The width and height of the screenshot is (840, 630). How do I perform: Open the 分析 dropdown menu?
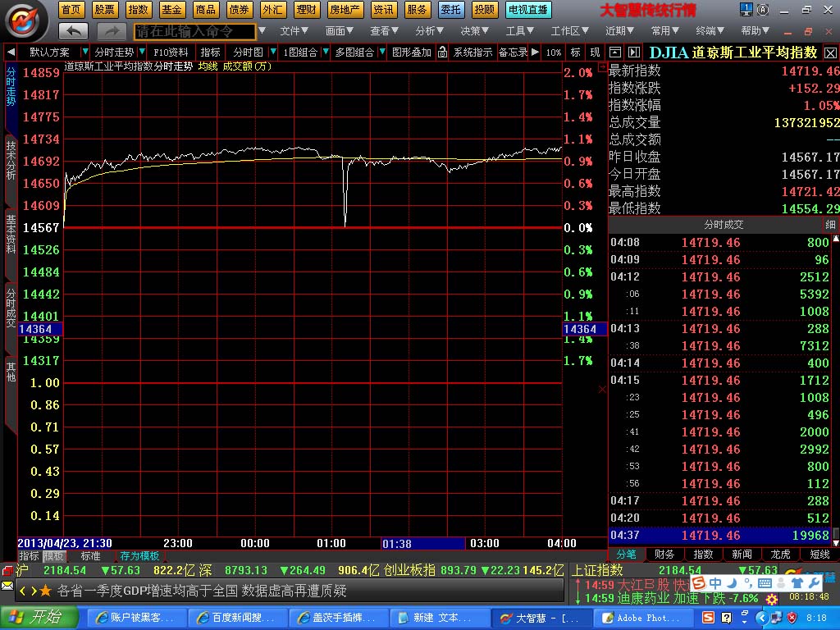tap(429, 31)
